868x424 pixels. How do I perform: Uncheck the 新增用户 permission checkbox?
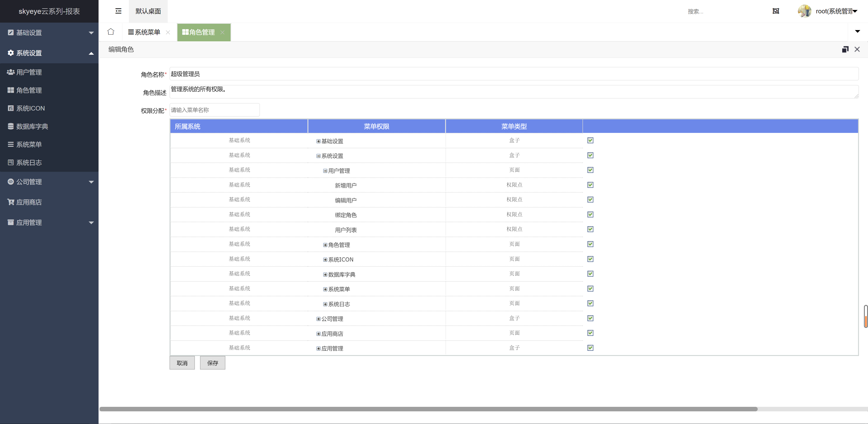[x=590, y=185]
